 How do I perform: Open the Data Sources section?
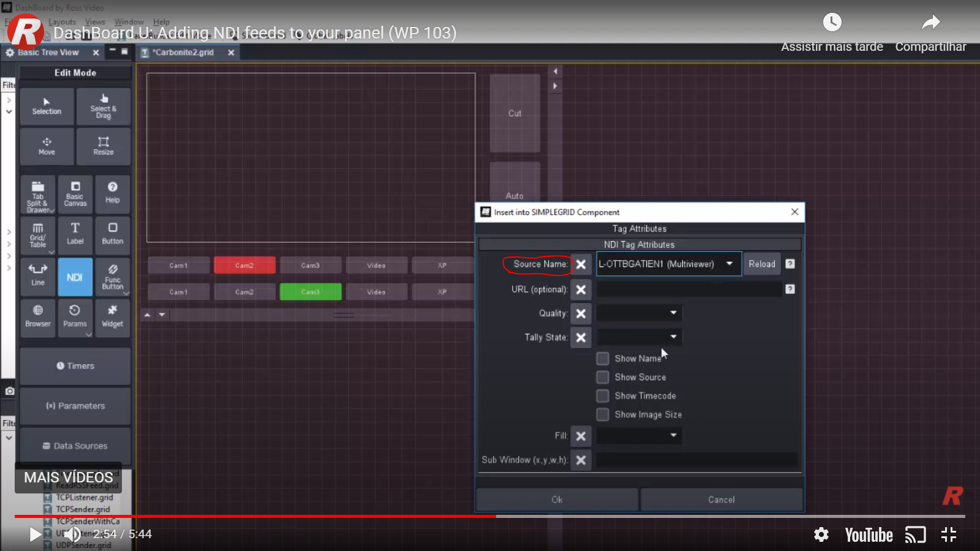click(x=75, y=446)
